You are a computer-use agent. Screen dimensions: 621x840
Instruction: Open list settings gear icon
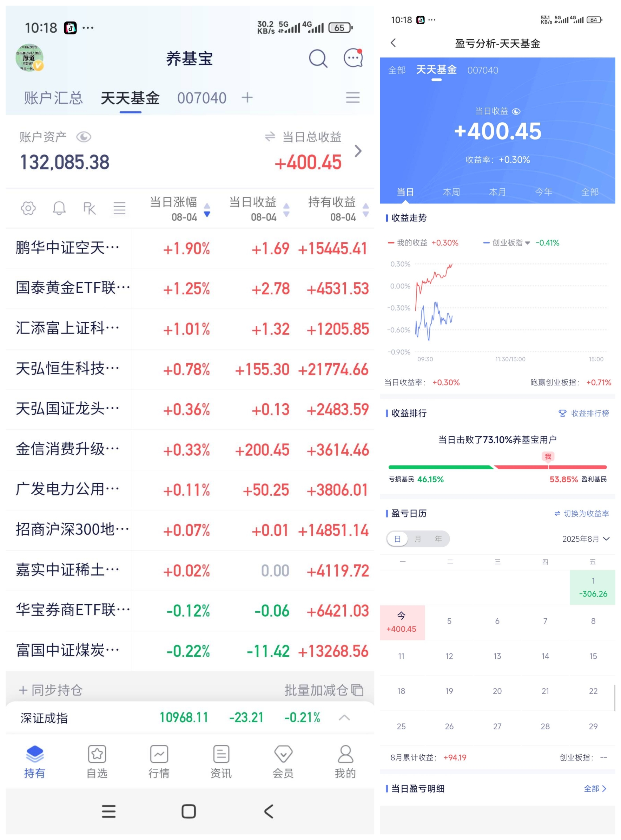point(28,208)
